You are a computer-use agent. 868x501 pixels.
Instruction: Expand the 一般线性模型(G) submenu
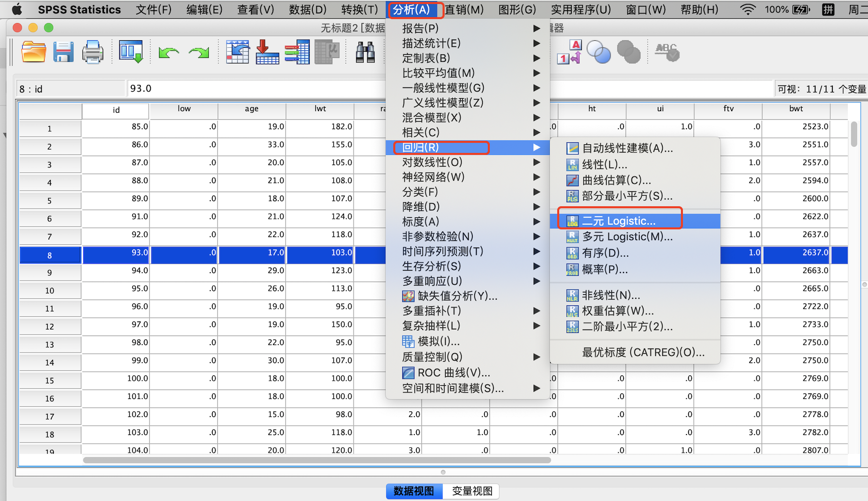tap(467, 88)
